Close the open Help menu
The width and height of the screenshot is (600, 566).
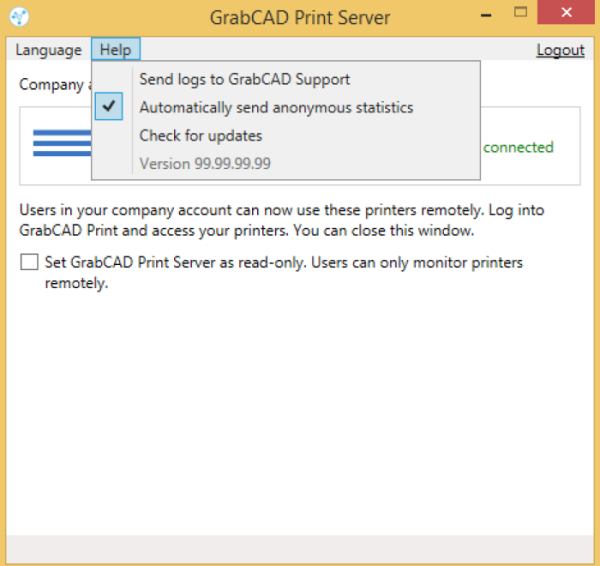tap(116, 49)
